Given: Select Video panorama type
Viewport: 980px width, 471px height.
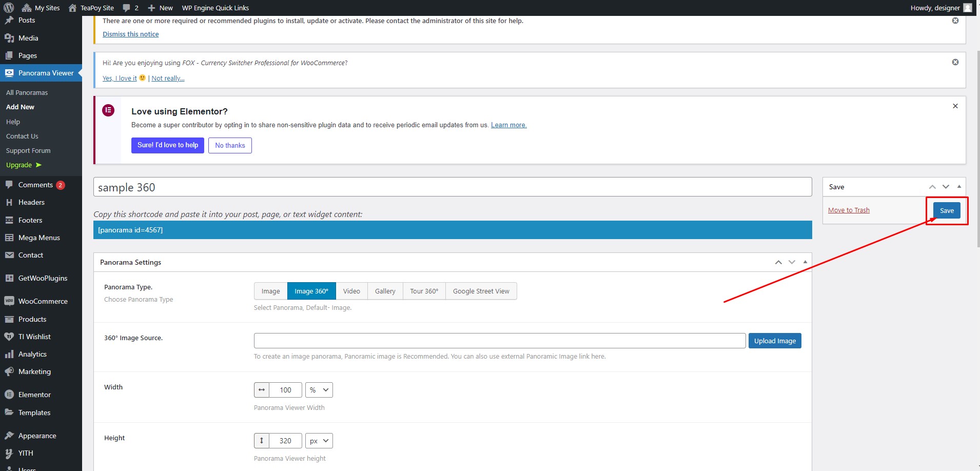Looking at the screenshot, I should click(x=351, y=291).
